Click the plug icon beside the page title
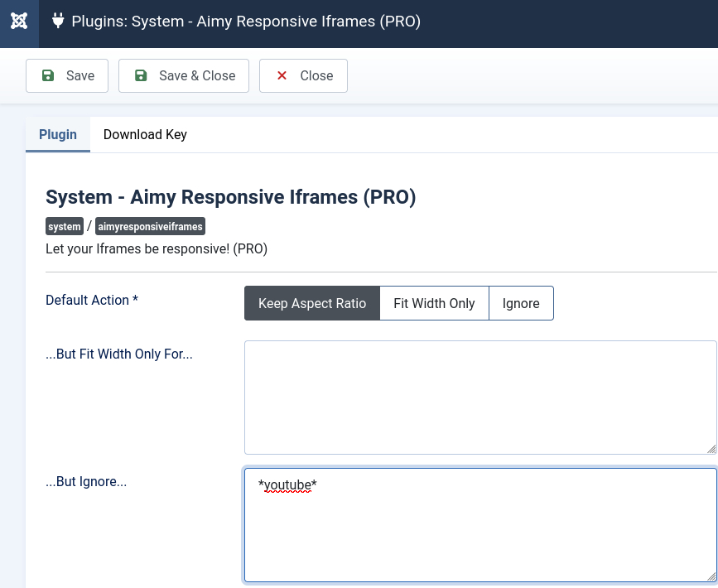 coord(57,21)
